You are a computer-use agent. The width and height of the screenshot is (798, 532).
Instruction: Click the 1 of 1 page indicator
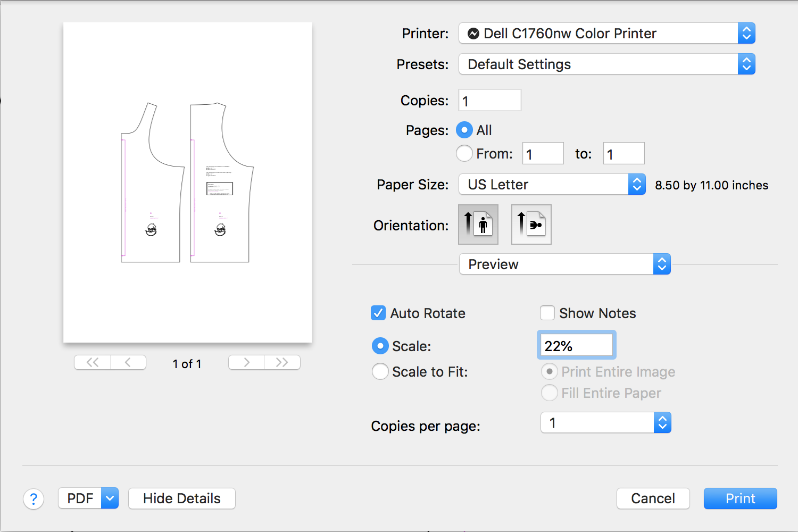tap(187, 364)
